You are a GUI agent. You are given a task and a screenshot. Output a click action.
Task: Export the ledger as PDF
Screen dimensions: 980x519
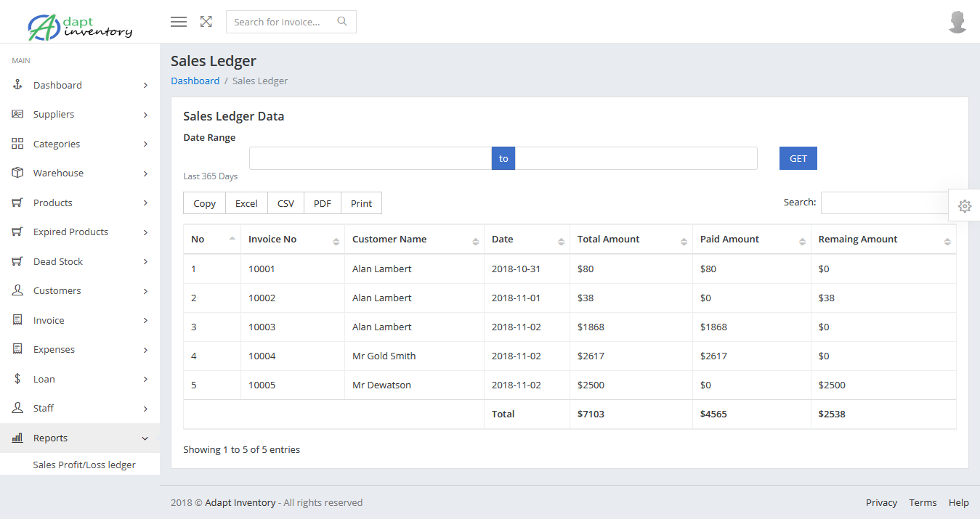pyautogui.click(x=322, y=203)
